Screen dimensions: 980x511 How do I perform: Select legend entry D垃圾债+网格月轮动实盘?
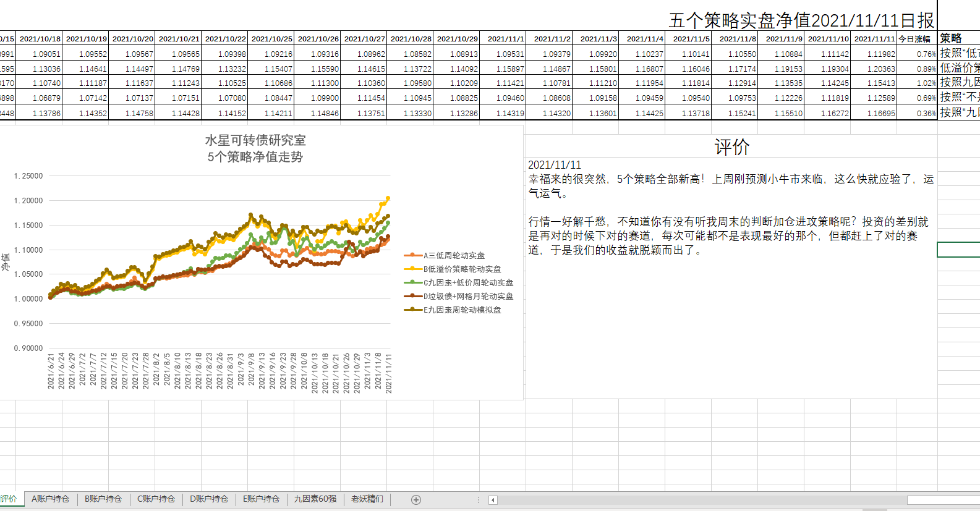pyautogui.click(x=467, y=296)
